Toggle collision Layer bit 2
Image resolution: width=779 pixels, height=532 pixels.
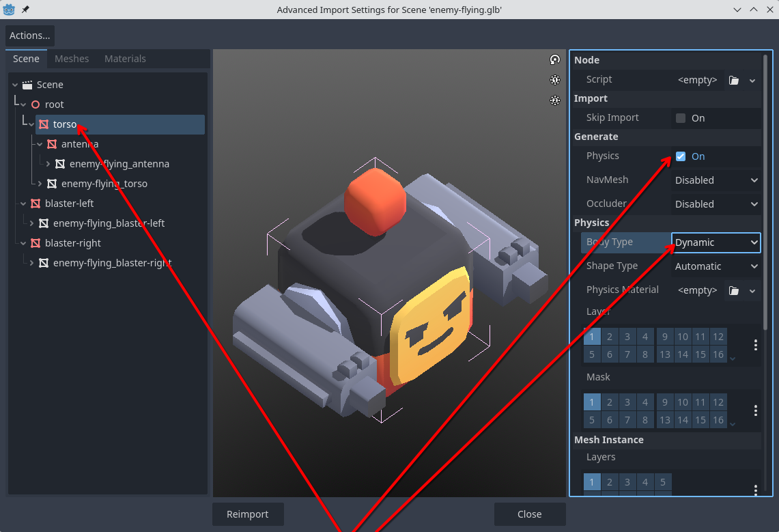tap(610, 336)
